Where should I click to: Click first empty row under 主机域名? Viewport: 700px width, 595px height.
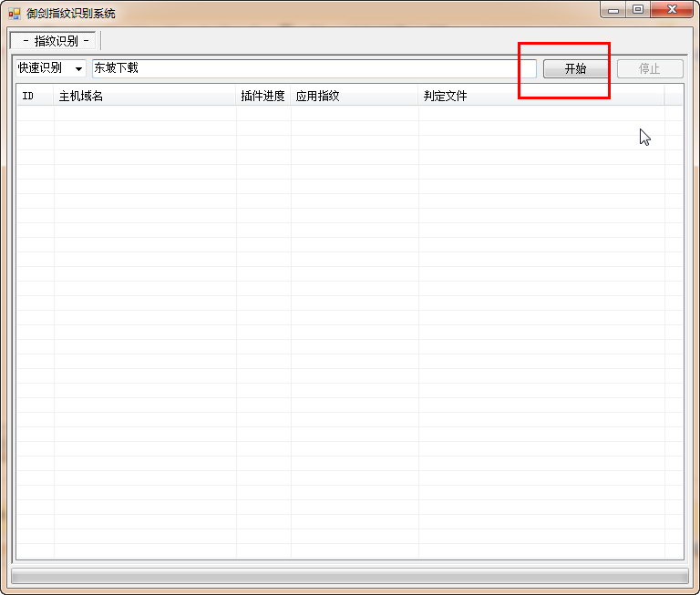coord(145,113)
